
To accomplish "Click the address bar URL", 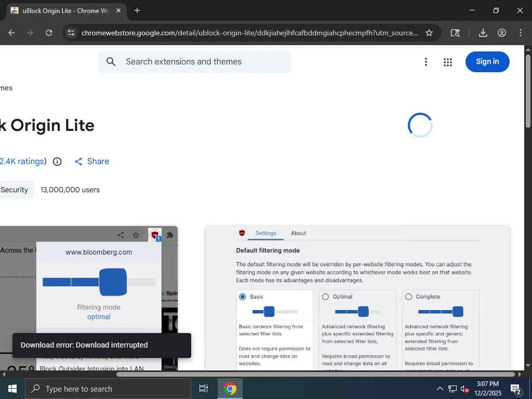I will (x=250, y=33).
